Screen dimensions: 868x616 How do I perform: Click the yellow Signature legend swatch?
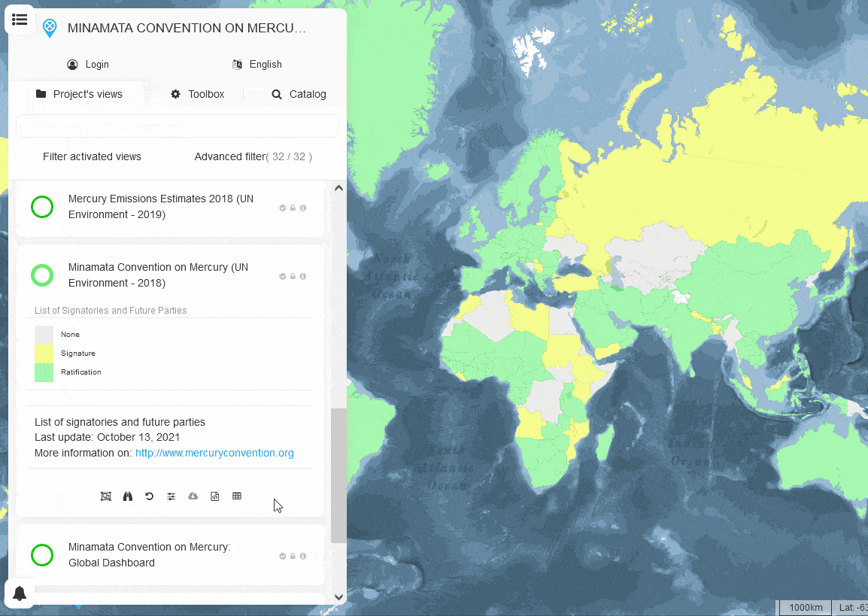[x=44, y=354]
